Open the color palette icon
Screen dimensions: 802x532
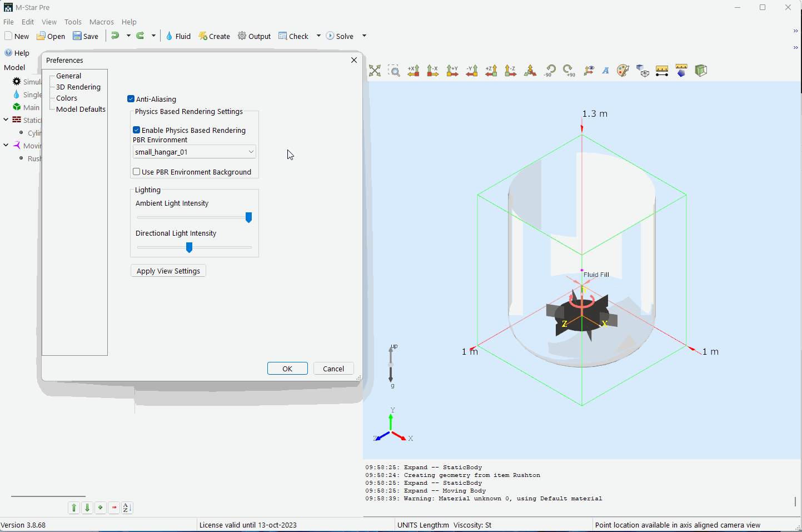623,71
